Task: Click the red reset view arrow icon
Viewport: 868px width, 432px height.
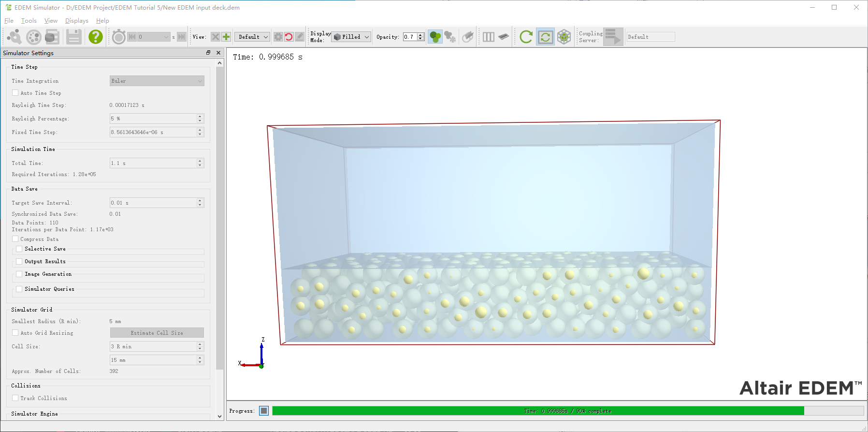Action: [x=289, y=37]
